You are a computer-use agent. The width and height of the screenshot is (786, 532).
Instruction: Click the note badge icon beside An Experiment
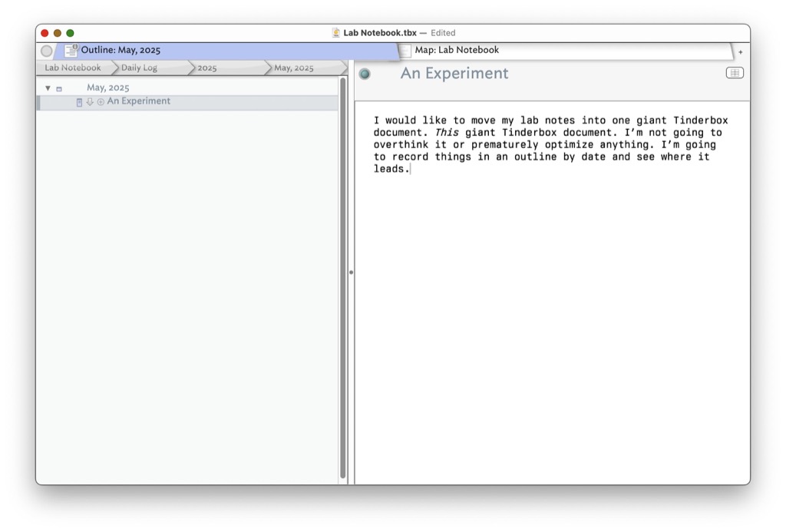coord(79,102)
